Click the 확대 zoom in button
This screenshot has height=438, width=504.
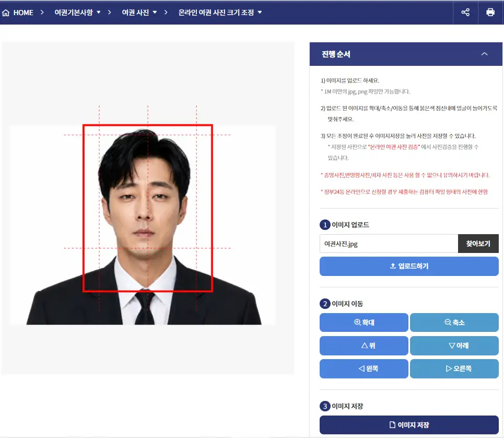pyautogui.click(x=364, y=322)
